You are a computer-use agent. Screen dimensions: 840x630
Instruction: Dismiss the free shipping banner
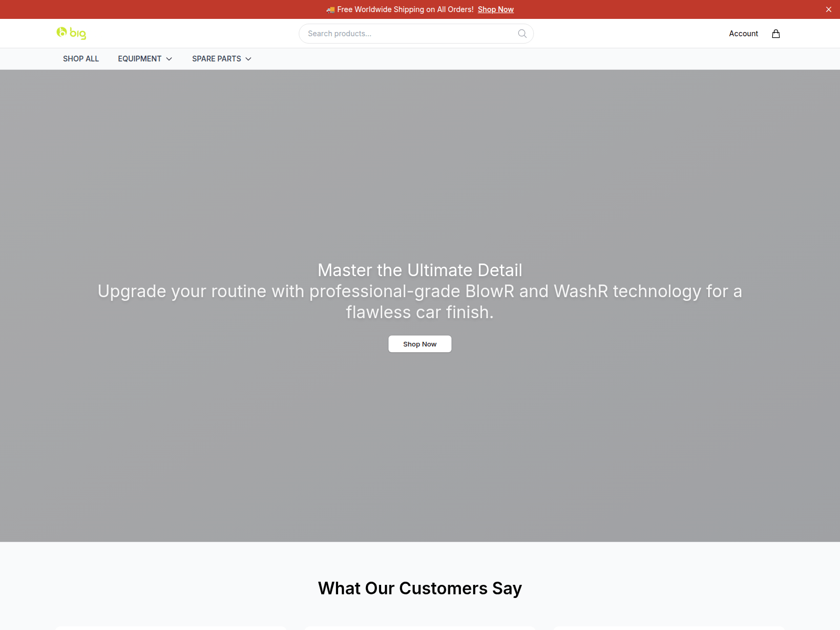828,9
